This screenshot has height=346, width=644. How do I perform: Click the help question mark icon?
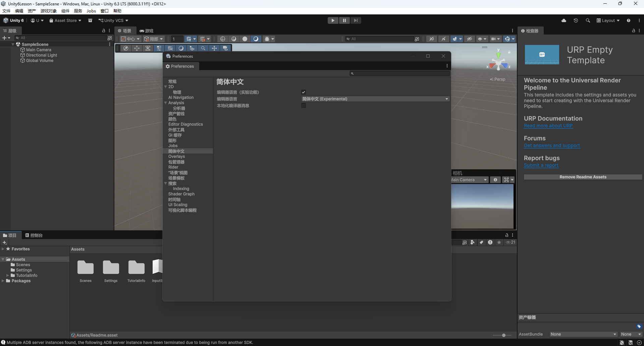[629, 20]
